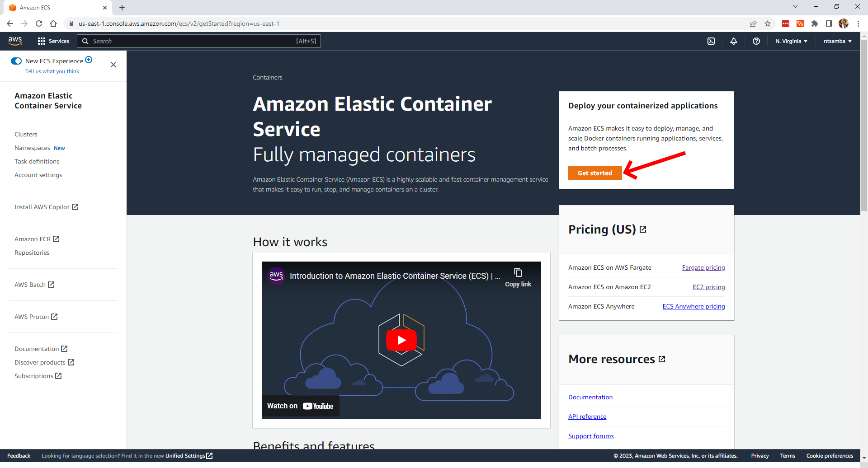Toggle the New ECS Experience switch
868x468 pixels.
pos(16,61)
